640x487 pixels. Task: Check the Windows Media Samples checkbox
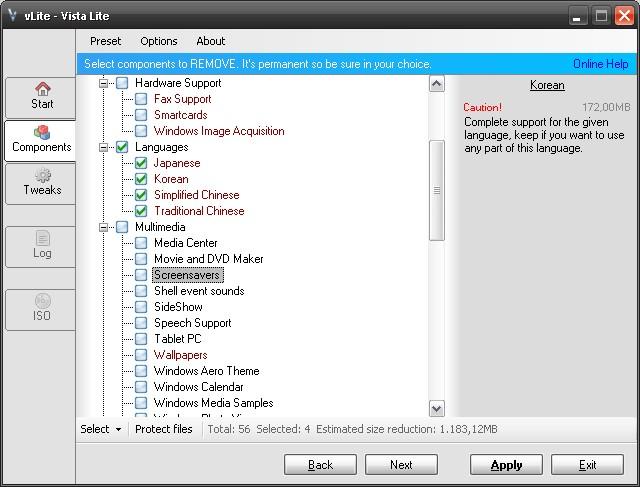(x=141, y=403)
